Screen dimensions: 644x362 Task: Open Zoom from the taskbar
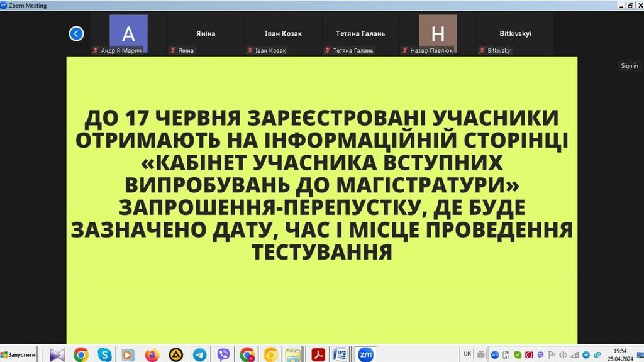pos(364,354)
